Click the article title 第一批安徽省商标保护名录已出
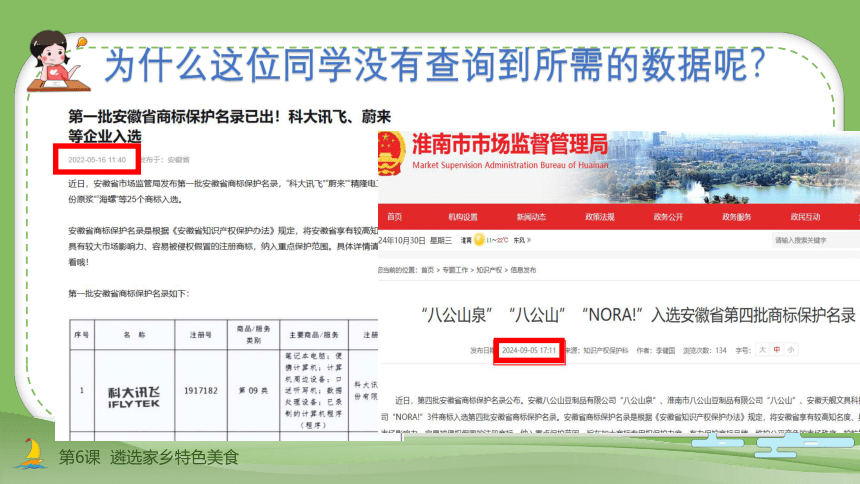 pos(229,126)
